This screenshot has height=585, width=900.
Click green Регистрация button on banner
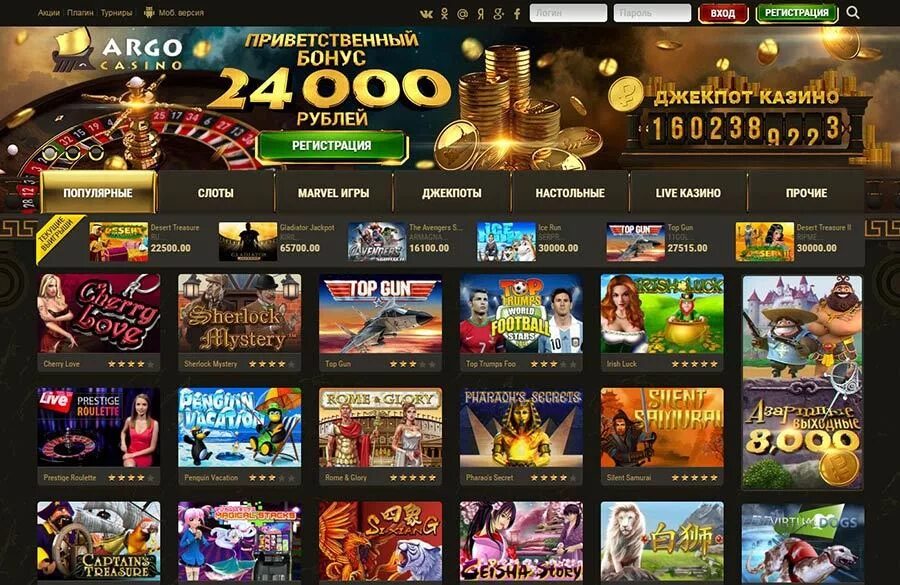[x=332, y=146]
